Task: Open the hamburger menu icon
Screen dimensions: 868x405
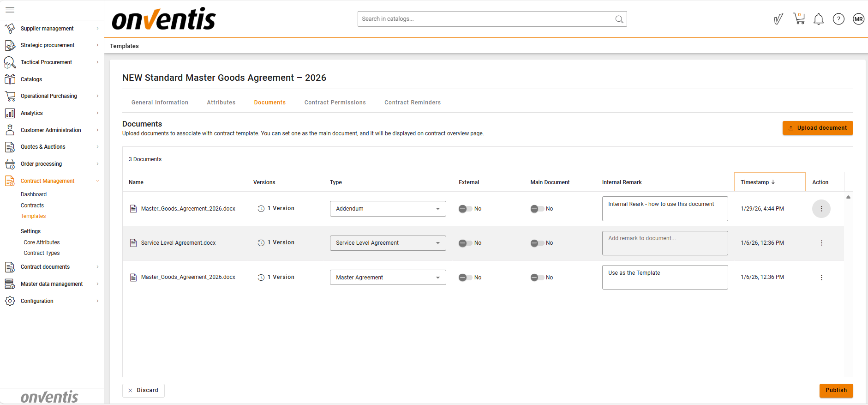Action: pyautogui.click(x=10, y=10)
